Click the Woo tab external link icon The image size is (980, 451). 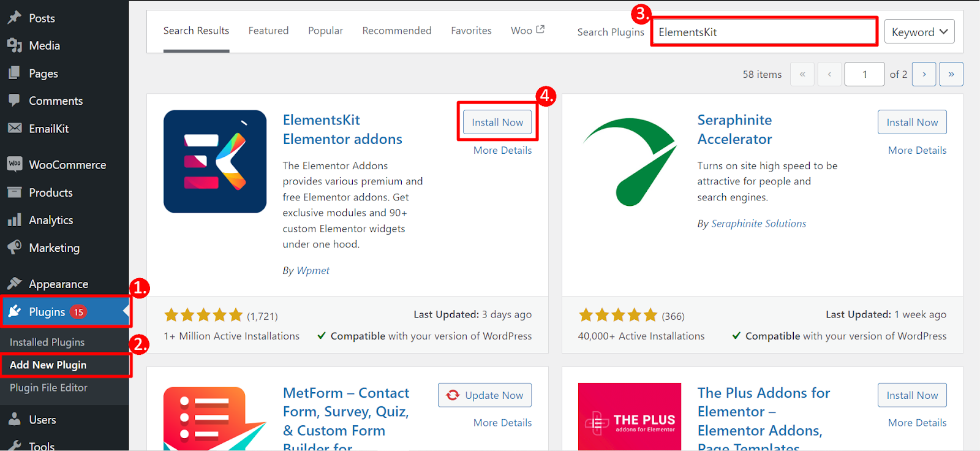[540, 29]
